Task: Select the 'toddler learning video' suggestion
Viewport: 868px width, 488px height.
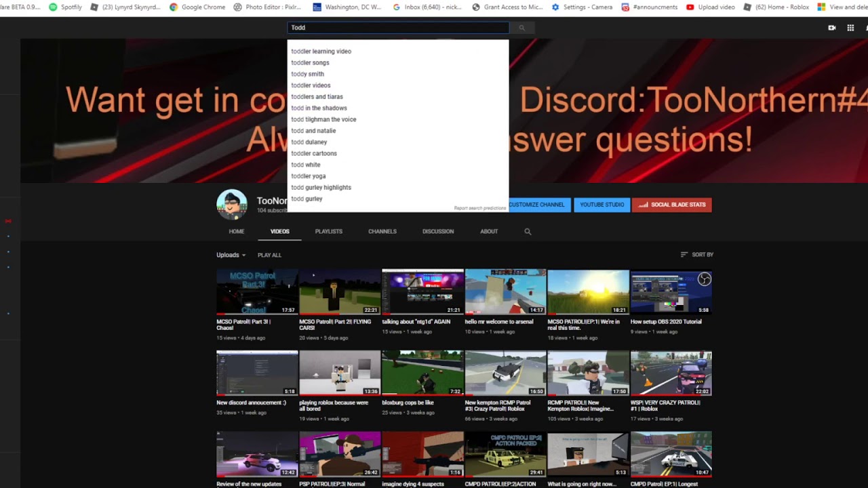Action: pyautogui.click(x=398, y=52)
